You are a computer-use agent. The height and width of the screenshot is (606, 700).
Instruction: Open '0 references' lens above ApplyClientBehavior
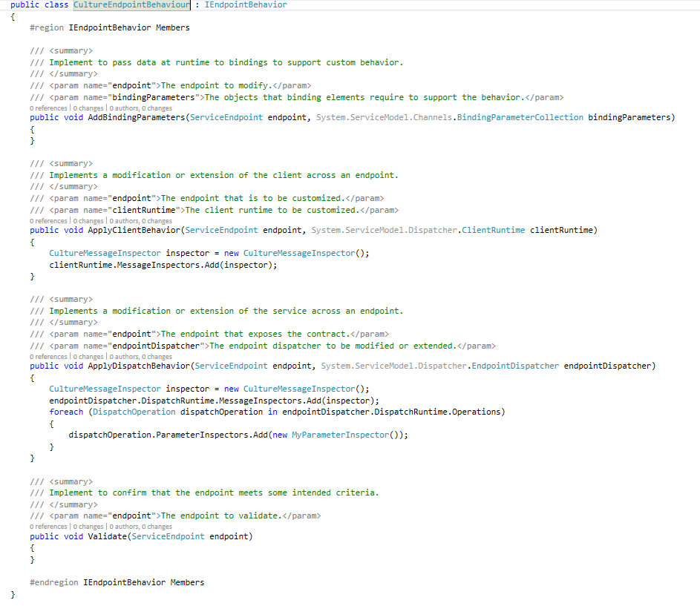coord(48,221)
